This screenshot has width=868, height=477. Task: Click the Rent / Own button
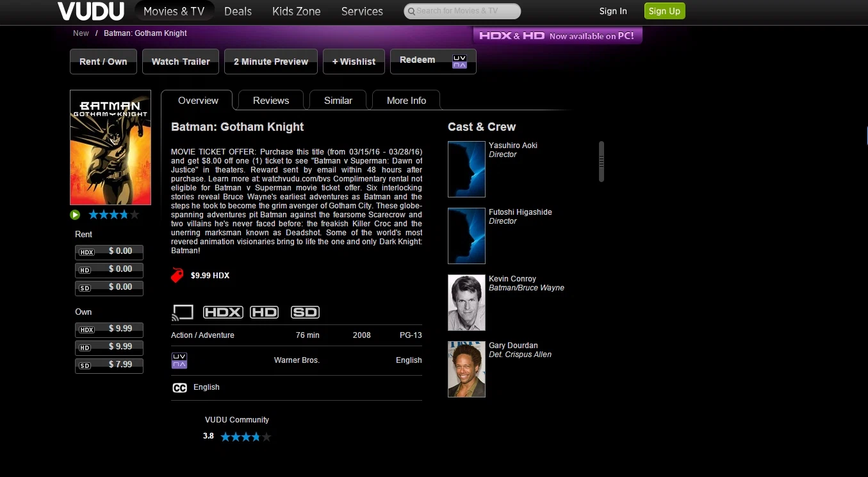(x=103, y=62)
